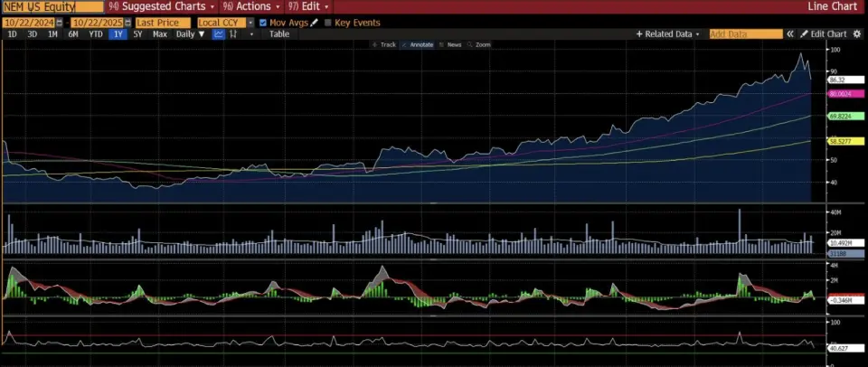Switch to the candlestick chart icon
Viewport: 868px width, 367px height.
tap(233, 34)
